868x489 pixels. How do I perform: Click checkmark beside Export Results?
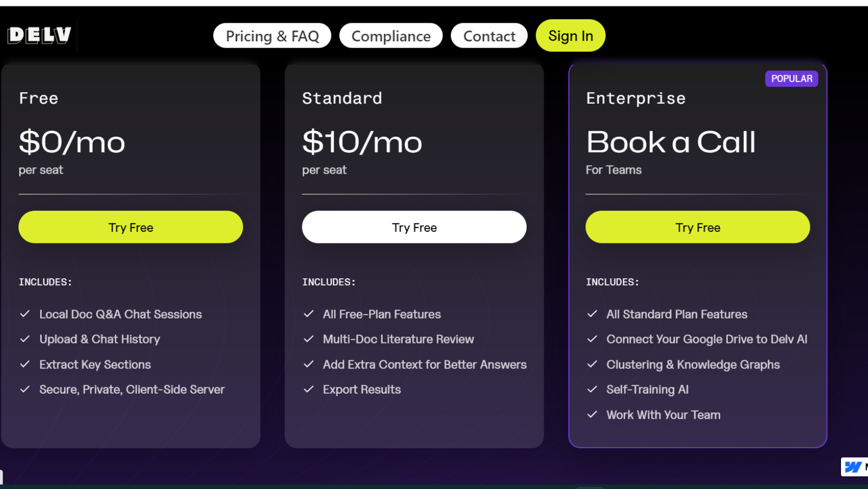point(309,390)
